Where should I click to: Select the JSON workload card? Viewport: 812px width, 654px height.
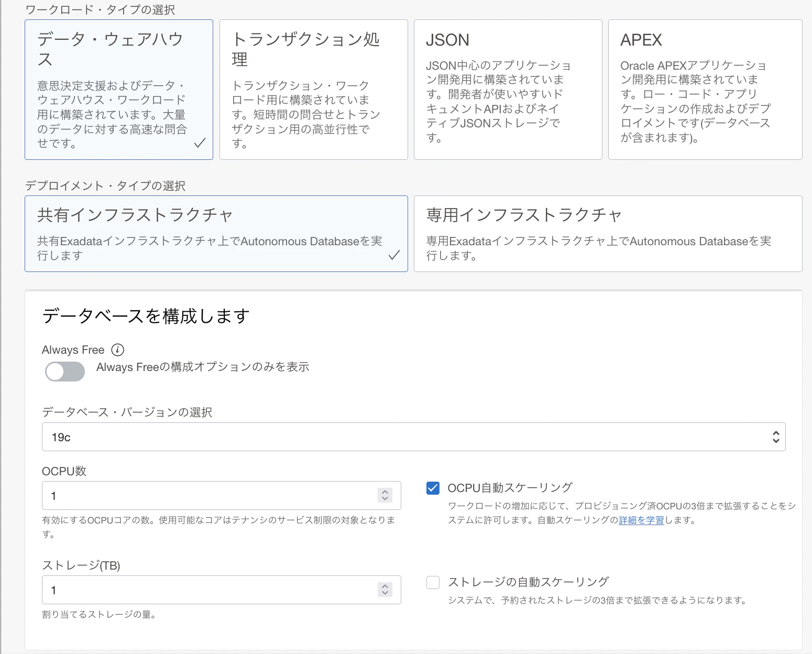tap(508, 90)
